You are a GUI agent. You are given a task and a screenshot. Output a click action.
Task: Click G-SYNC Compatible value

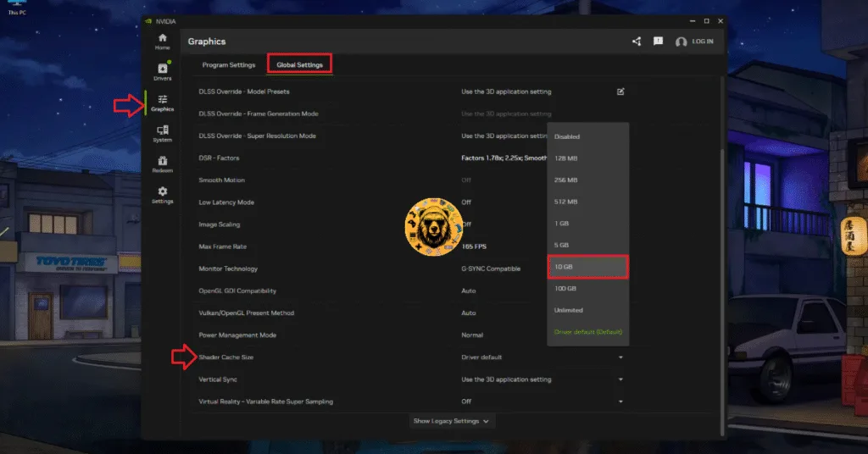click(491, 269)
